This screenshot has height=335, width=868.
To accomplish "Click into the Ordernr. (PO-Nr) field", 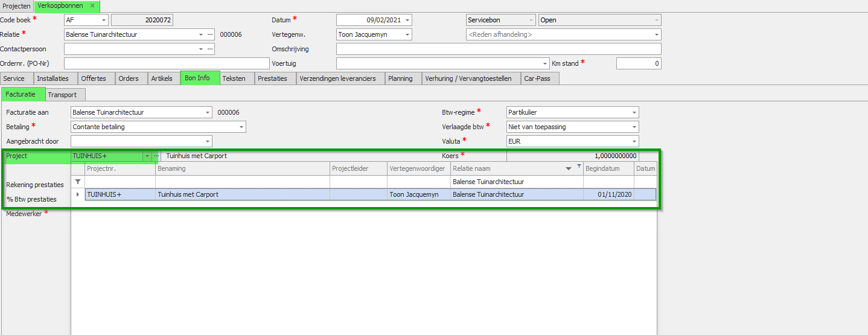I will pyautogui.click(x=167, y=63).
